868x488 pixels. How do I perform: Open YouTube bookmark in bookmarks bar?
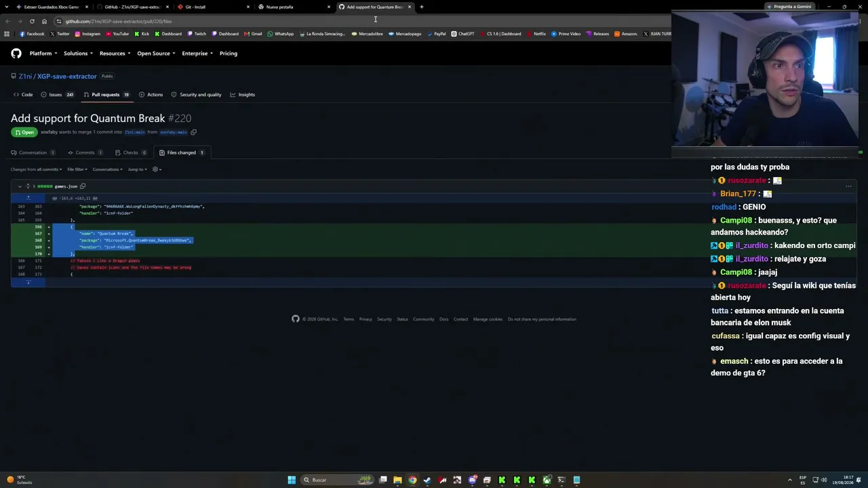[x=117, y=34]
